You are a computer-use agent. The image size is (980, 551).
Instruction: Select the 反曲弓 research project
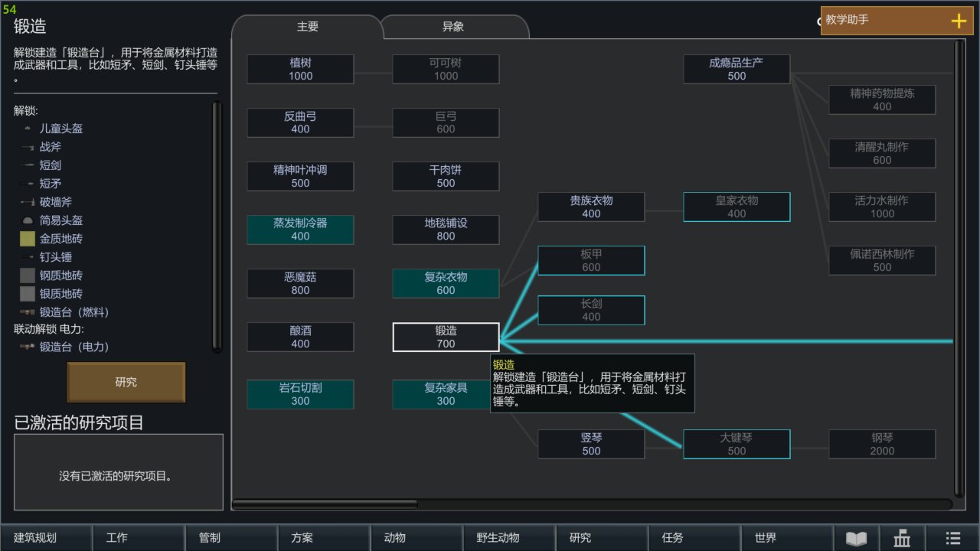(300, 122)
